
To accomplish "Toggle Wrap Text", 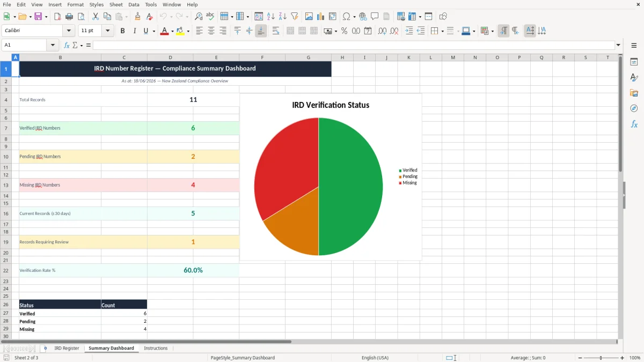I will point(276,31).
